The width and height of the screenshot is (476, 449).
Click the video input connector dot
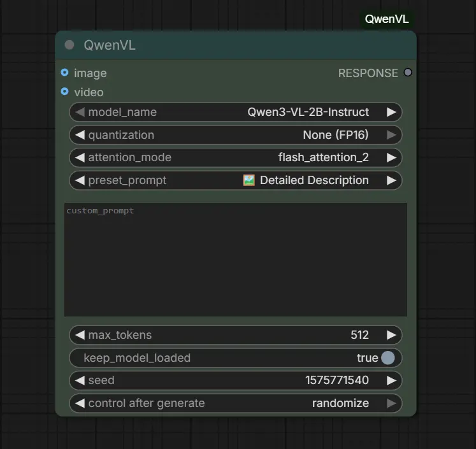[64, 92]
